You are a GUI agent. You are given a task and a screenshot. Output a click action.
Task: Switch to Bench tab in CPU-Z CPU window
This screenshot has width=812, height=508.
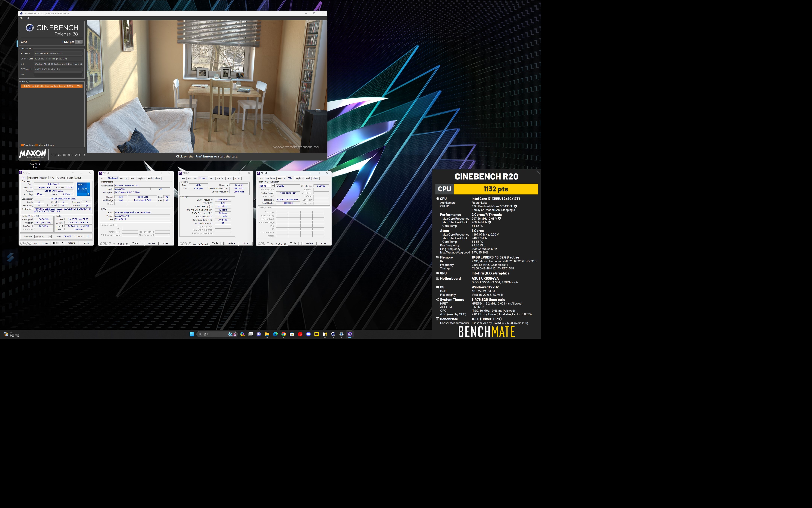point(70,178)
